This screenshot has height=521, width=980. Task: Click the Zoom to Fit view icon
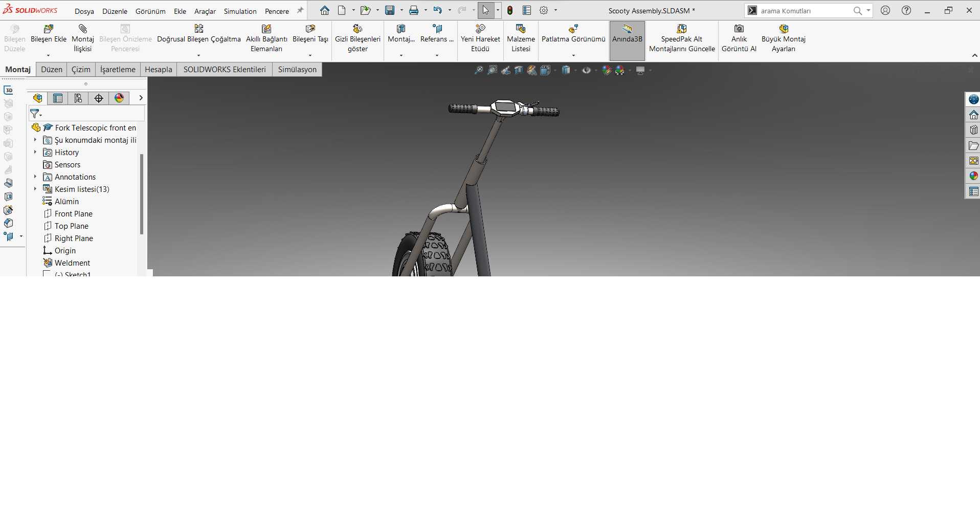[x=479, y=70]
